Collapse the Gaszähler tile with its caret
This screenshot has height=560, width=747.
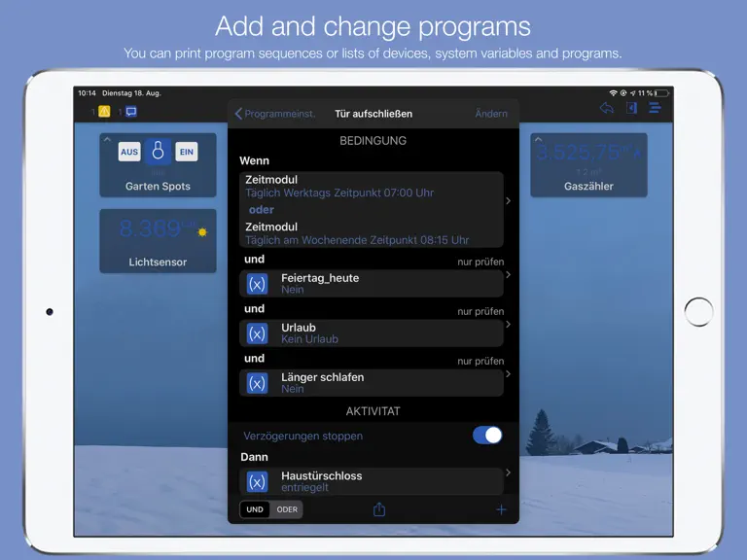point(538,140)
